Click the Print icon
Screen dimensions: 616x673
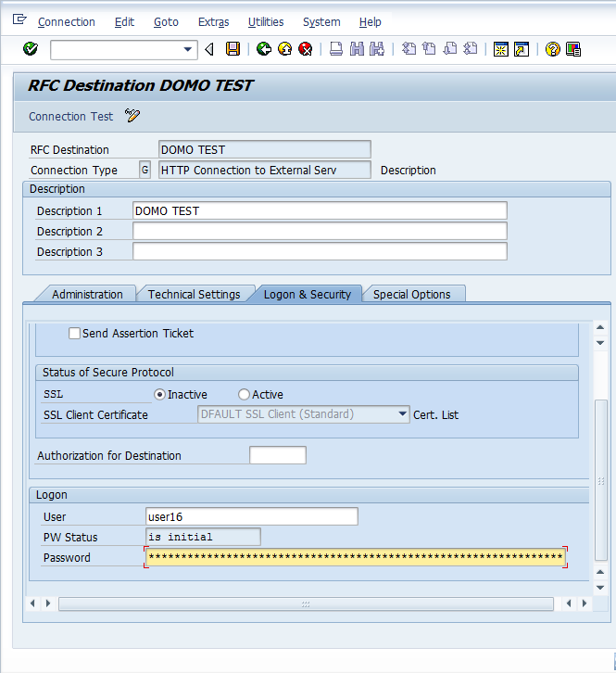pos(336,49)
